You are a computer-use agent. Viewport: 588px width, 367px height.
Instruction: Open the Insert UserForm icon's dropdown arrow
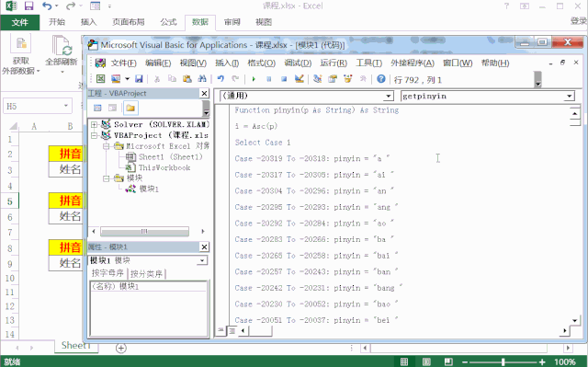(x=127, y=79)
